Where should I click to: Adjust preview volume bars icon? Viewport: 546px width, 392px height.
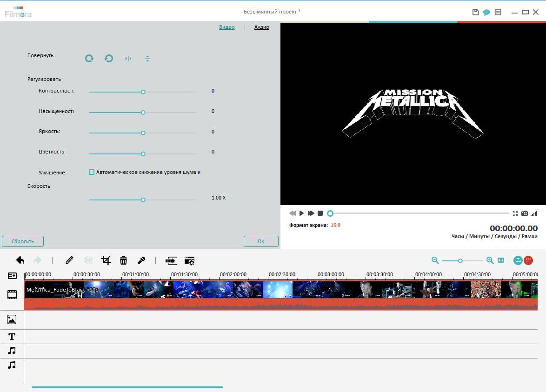click(x=534, y=213)
